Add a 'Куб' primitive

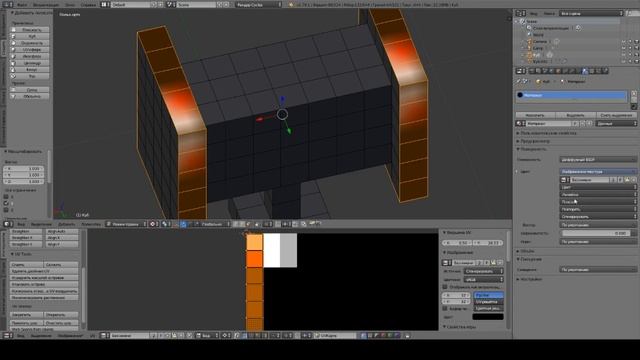pos(30,36)
